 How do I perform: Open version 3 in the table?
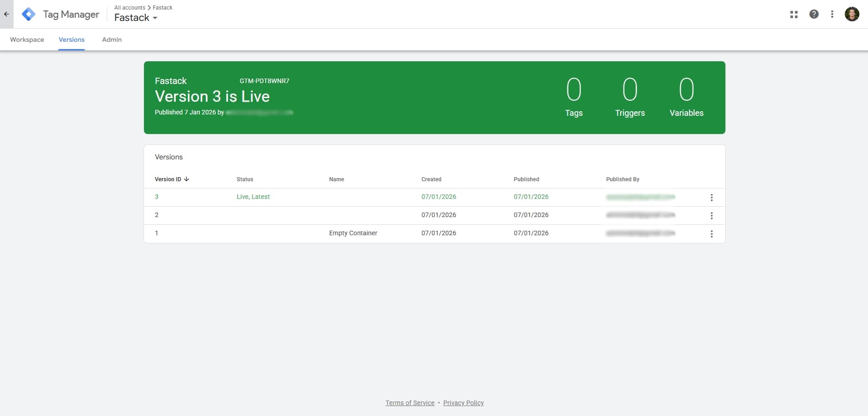point(157,197)
